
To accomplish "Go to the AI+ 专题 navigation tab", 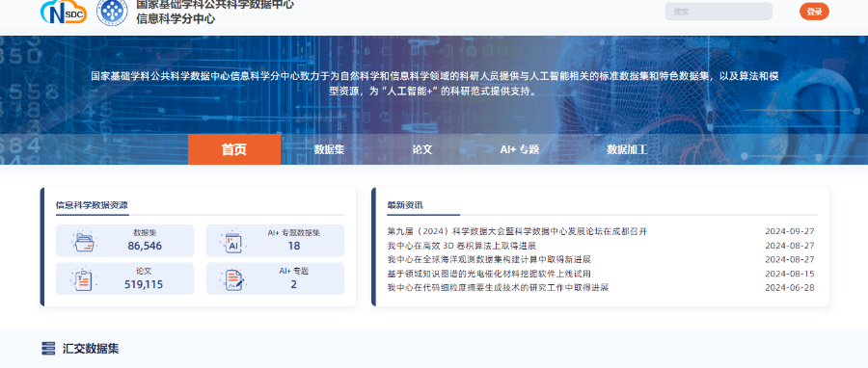I will click(520, 149).
